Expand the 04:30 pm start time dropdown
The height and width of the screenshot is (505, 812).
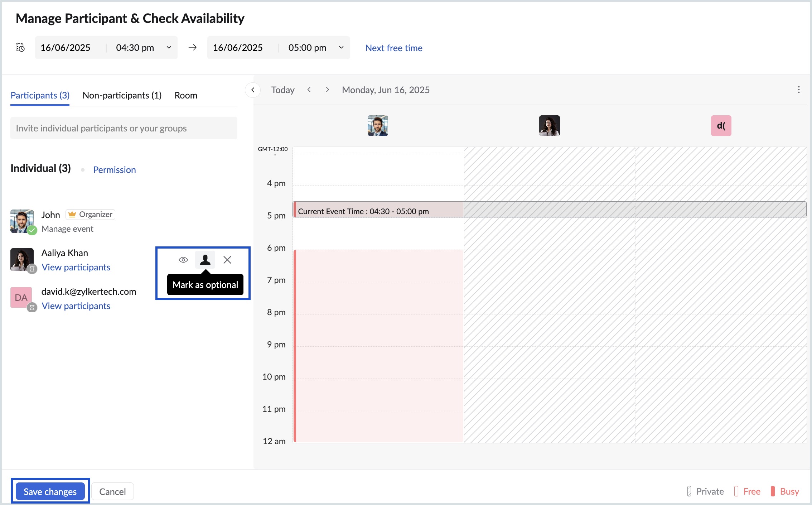click(169, 48)
